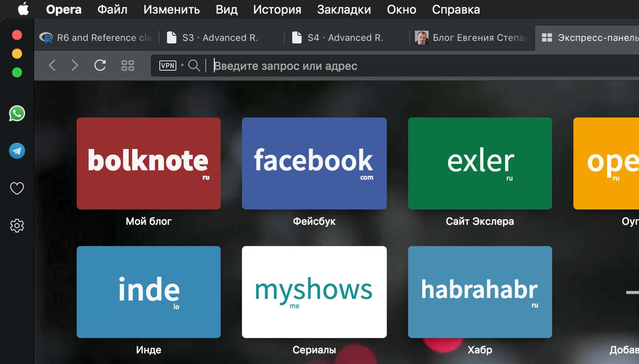639x364 pixels.
Task: Switch to Экспресс-панель tab
Action: tap(587, 37)
